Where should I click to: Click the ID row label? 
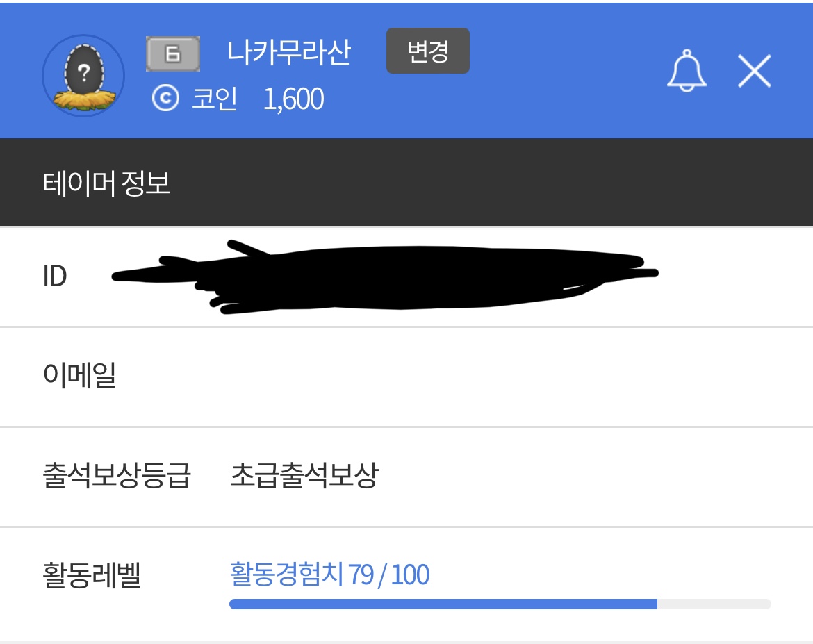[55, 276]
